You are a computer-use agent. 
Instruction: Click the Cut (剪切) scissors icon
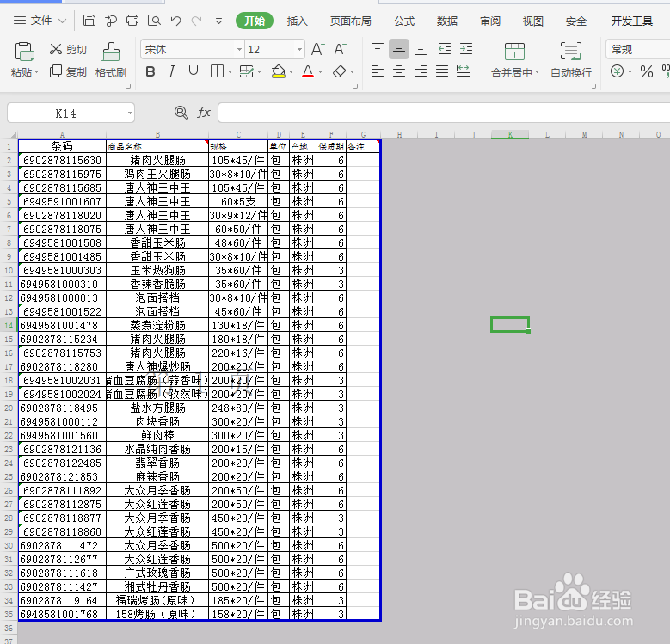coord(56,49)
